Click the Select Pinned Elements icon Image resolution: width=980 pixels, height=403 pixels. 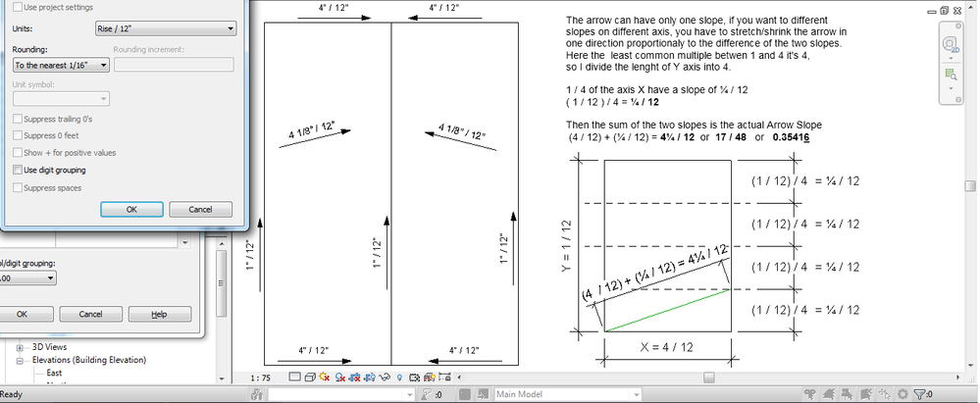pyautogui.click(x=847, y=393)
